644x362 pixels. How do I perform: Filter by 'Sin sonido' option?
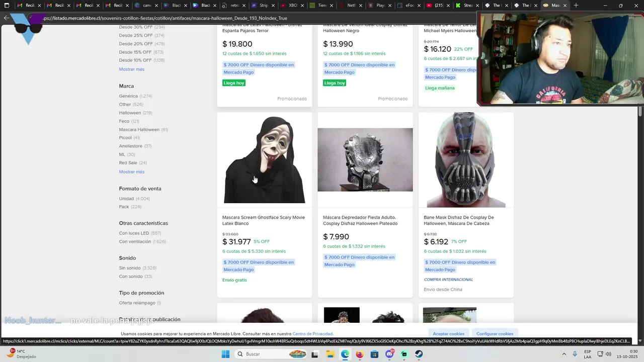(x=138, y=268)
